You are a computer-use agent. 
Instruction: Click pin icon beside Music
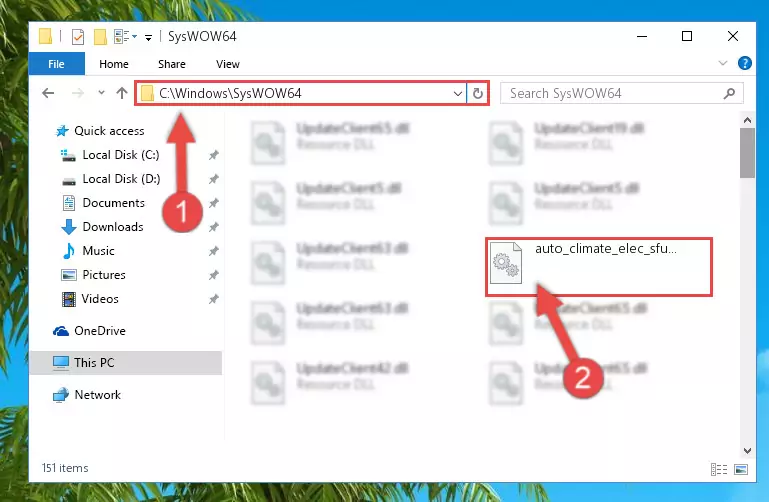point(213,251)
